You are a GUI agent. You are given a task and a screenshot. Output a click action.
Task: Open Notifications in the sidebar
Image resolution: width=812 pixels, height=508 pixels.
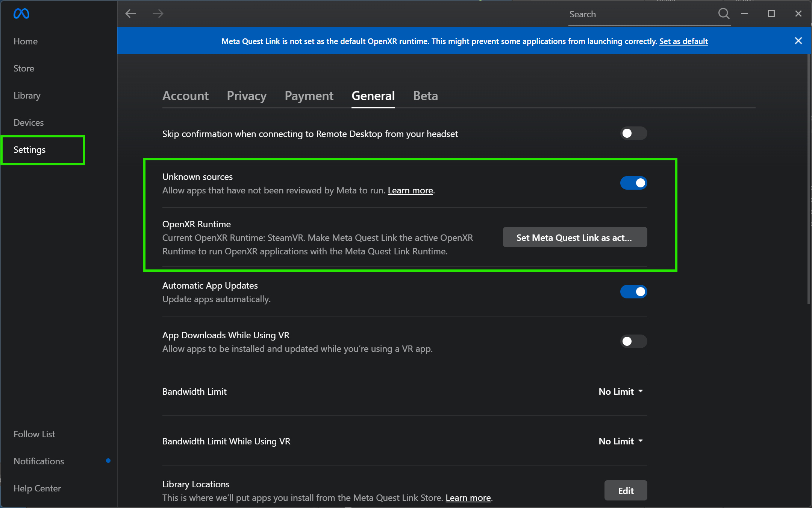click(39, 461)
